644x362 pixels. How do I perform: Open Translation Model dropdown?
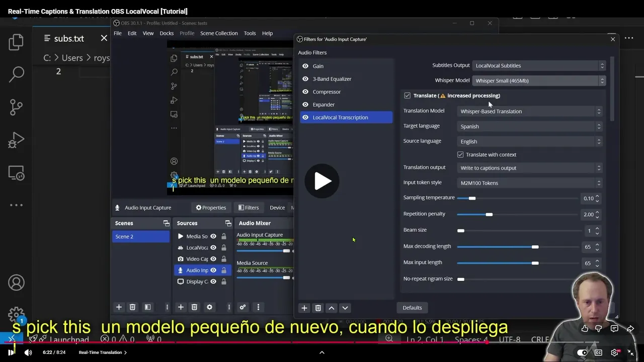530,111
